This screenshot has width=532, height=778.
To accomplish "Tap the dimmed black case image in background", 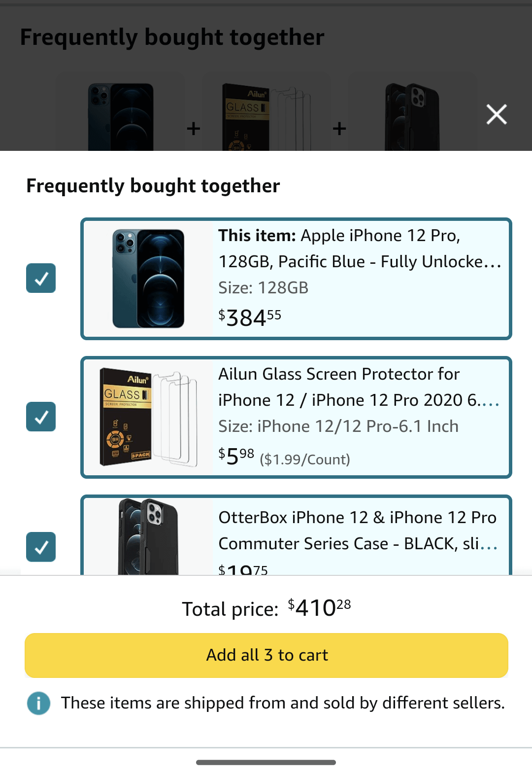I will pyautogui.click(x=412, y=117).
